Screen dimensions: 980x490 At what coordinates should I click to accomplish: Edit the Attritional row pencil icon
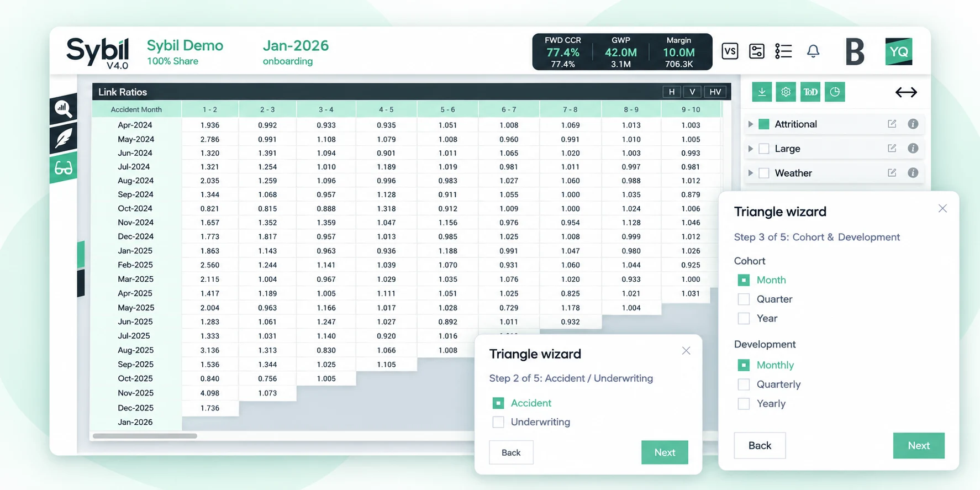[892, 124]
